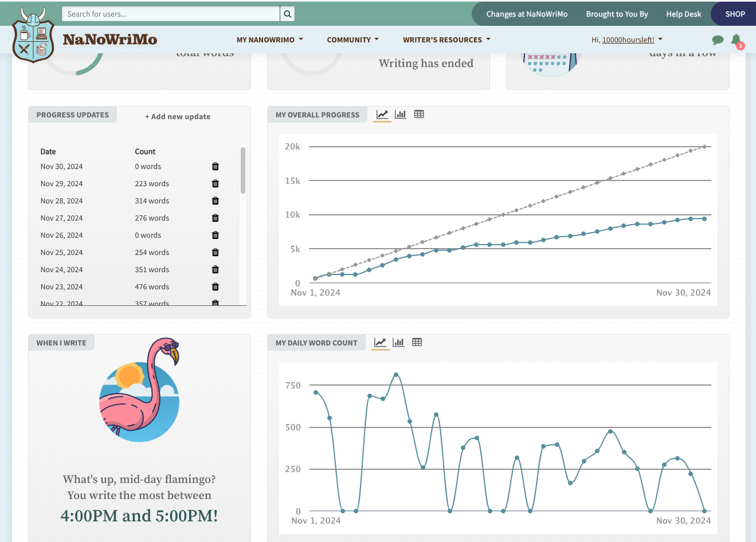Expand the Writer's Resources menu
The image size is (756, 542).
point(446,40)
